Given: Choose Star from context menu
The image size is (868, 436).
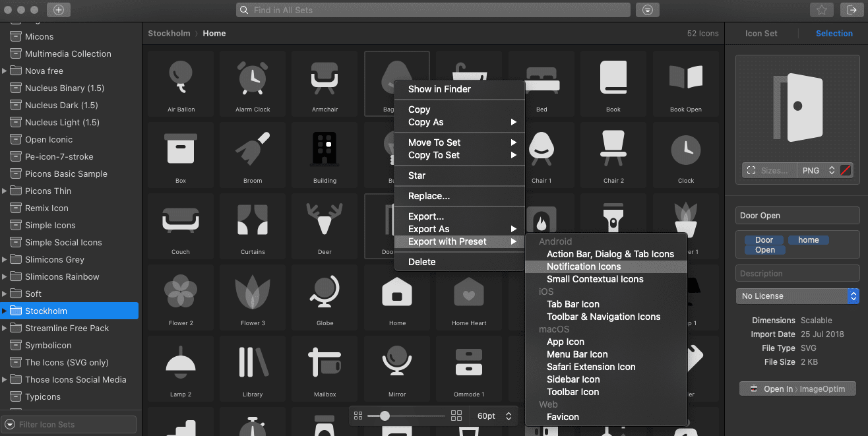Looking at the screenshot, I should click(459, 175).
